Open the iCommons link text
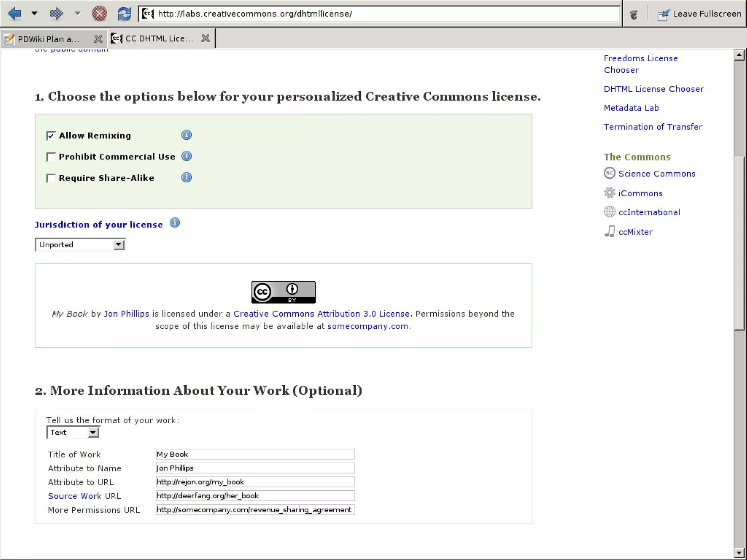Viewport: 747px width, 560px height. [640, 193]
